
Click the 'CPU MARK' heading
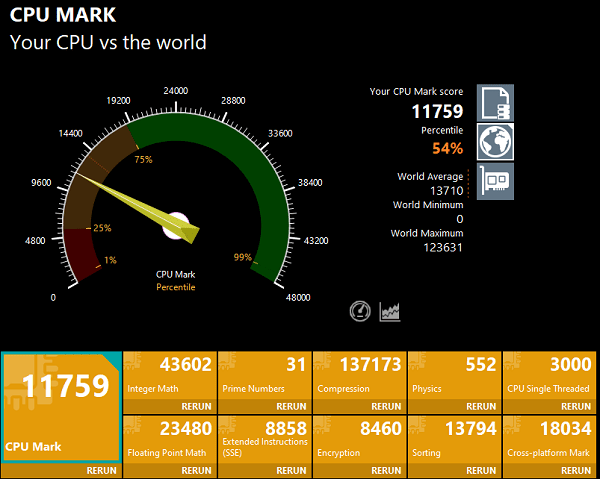tap(63, 15)
